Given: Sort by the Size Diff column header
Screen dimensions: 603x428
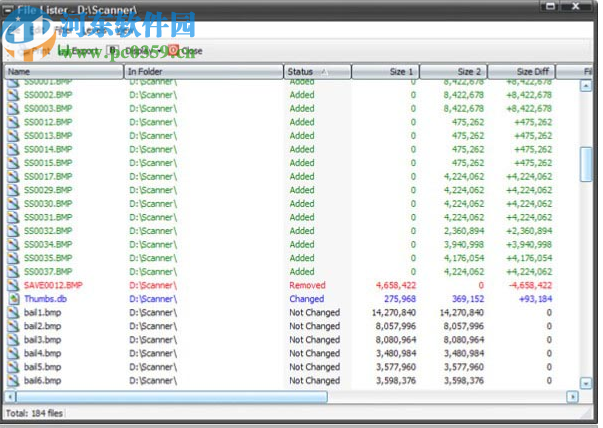Looking at the screenshot, I should tap(521, 72).
